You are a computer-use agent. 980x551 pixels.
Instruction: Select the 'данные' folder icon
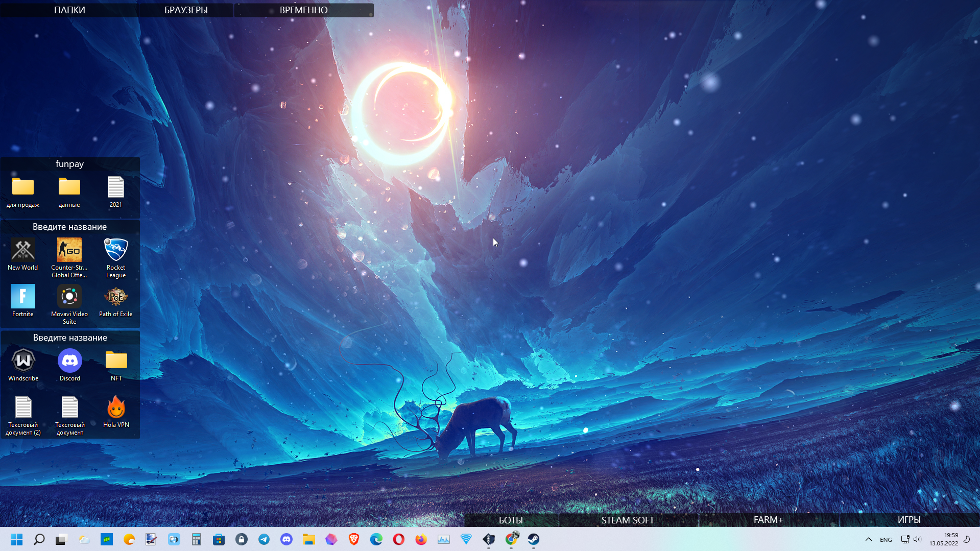69,192
